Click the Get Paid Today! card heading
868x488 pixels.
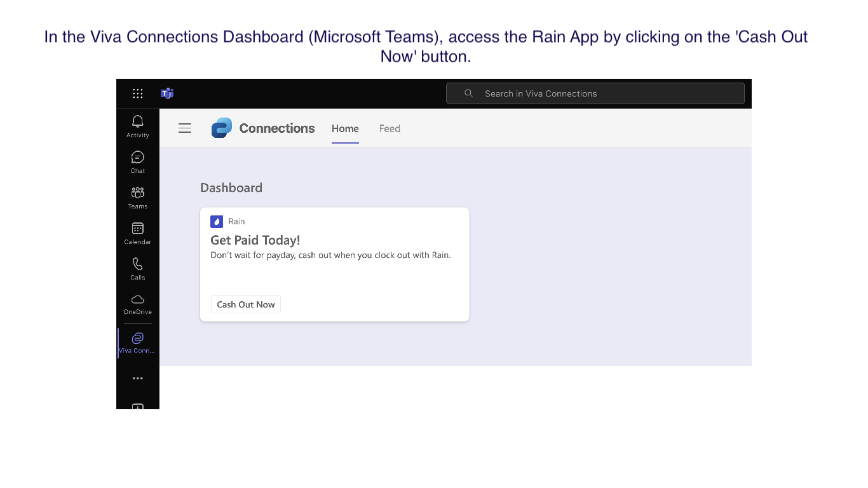tap(255, 240)
